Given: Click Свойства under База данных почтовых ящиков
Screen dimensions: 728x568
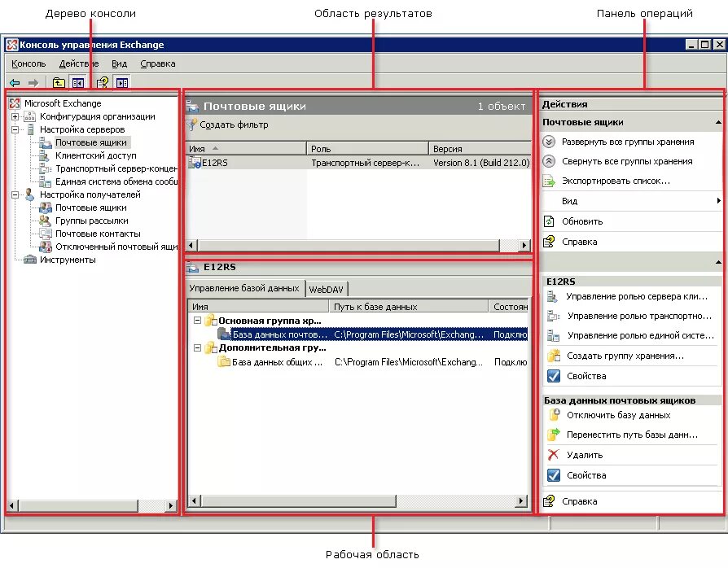Looking at the screenshot, I should coord(586,476).
